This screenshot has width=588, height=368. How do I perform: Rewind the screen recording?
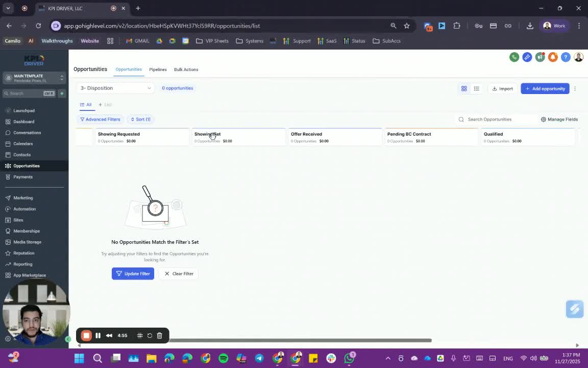[x=109, y=335]
